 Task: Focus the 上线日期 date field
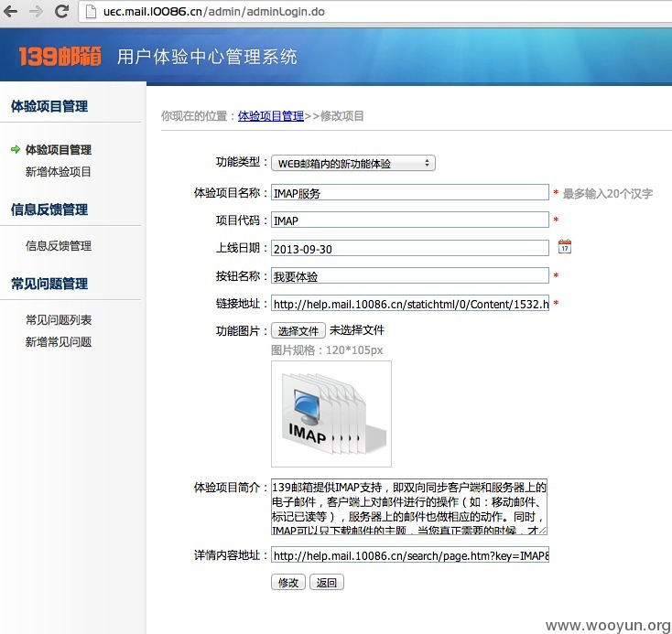tap(410, 248)
